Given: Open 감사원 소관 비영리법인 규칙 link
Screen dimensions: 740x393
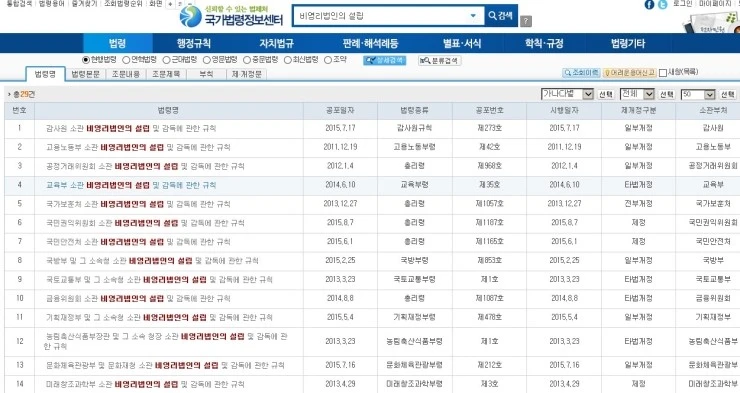Looking at the screenshot, I should tap(131, 128).
